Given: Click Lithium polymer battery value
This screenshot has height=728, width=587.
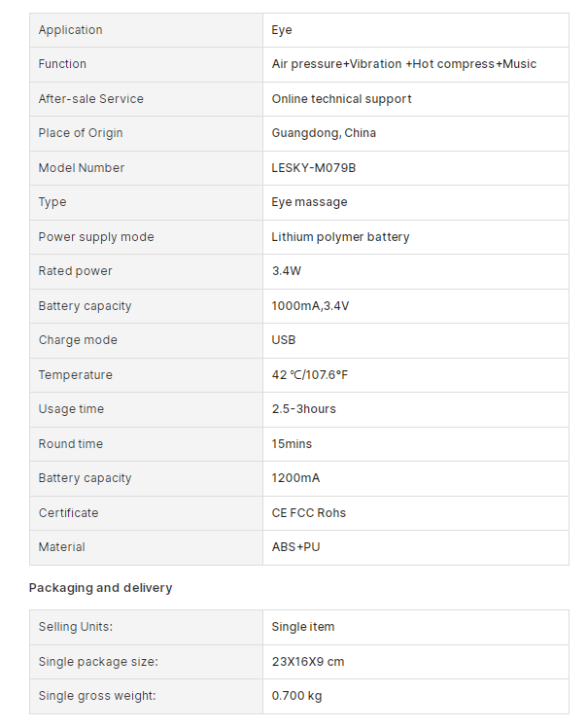Looking at the screenshot, I should (340, 237).
